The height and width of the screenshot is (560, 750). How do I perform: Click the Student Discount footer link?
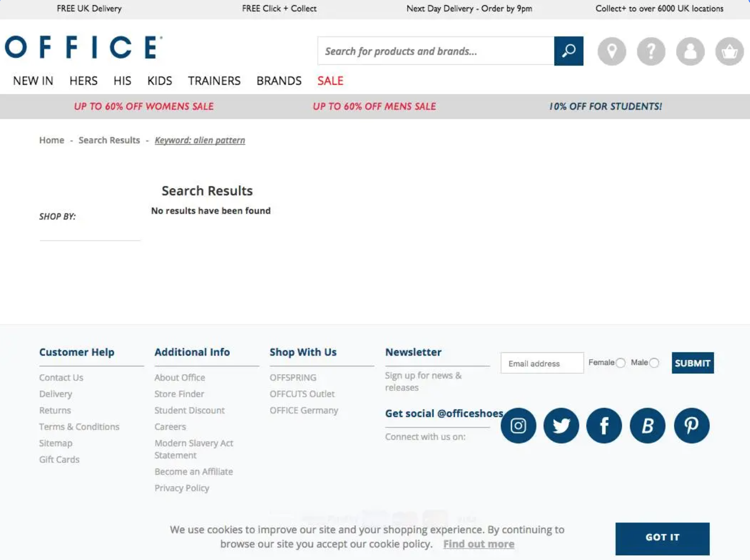[x=190, y=411]
